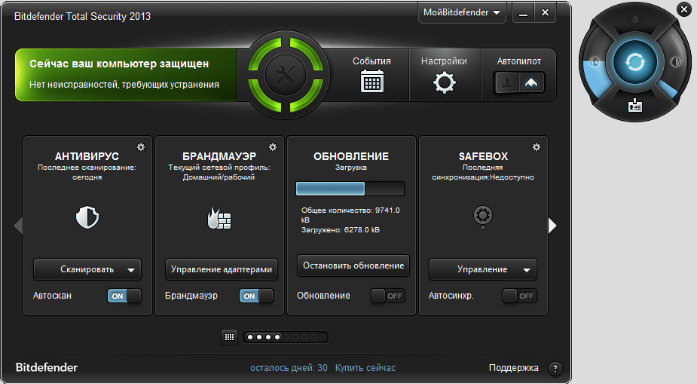Toggle the Автопилот switch
697x384 pixels.
coord(519,83)
